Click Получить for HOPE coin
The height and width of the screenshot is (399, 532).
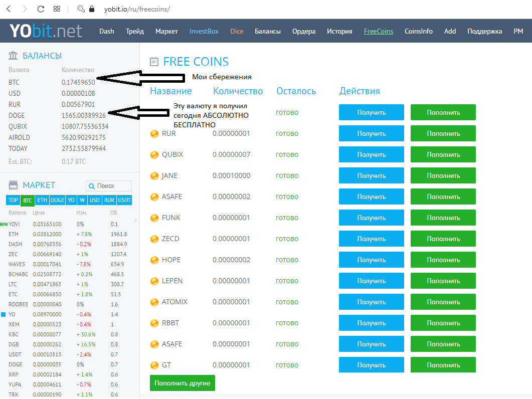tap(371, 260)
